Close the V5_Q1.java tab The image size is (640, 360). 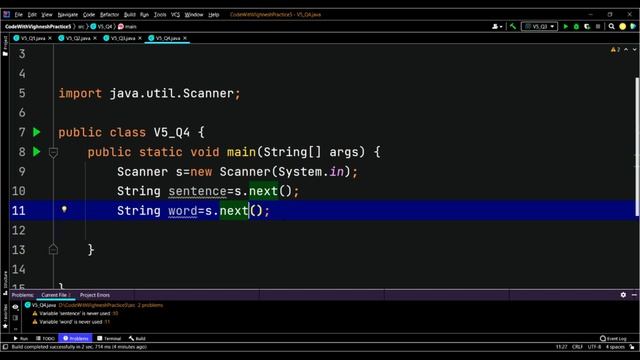click(x=50, y=38)
